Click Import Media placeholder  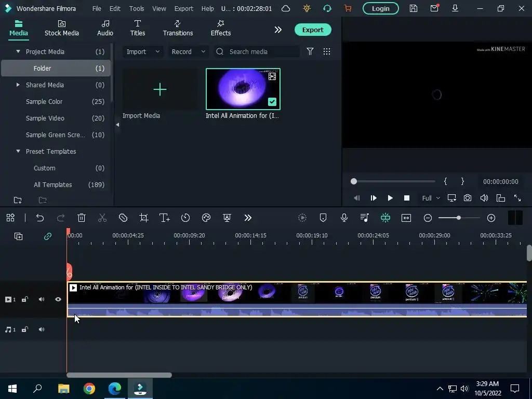pos(160,89)
